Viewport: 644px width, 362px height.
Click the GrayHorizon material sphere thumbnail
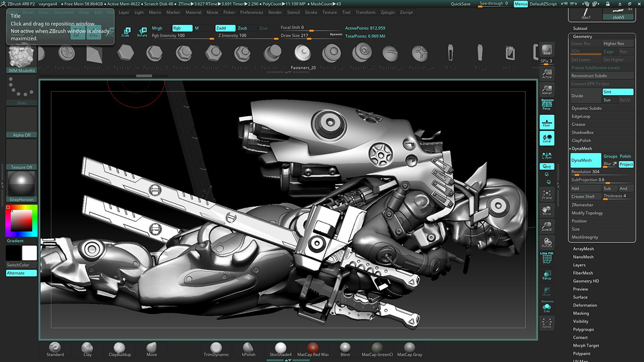(x=21, y=183)
